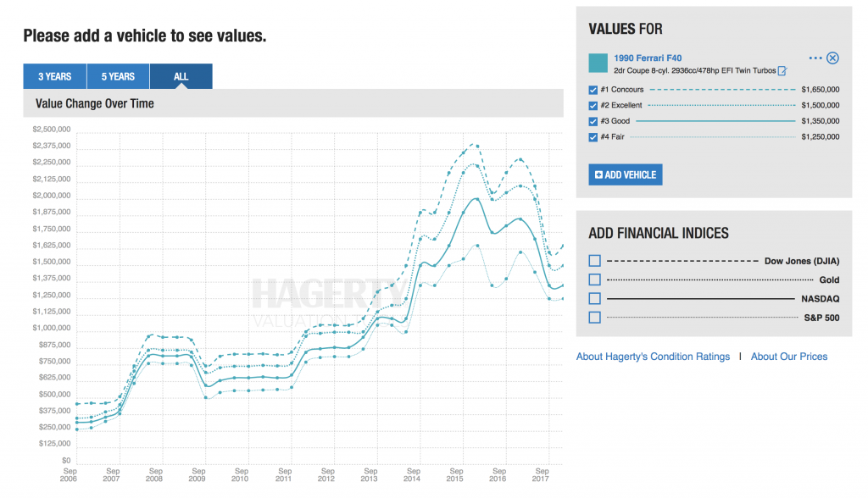Image resolution: width=868 pixels, height=498 pixels.
Task: Edit the 2dr Coupe engine specification
Action: point(782,71)
